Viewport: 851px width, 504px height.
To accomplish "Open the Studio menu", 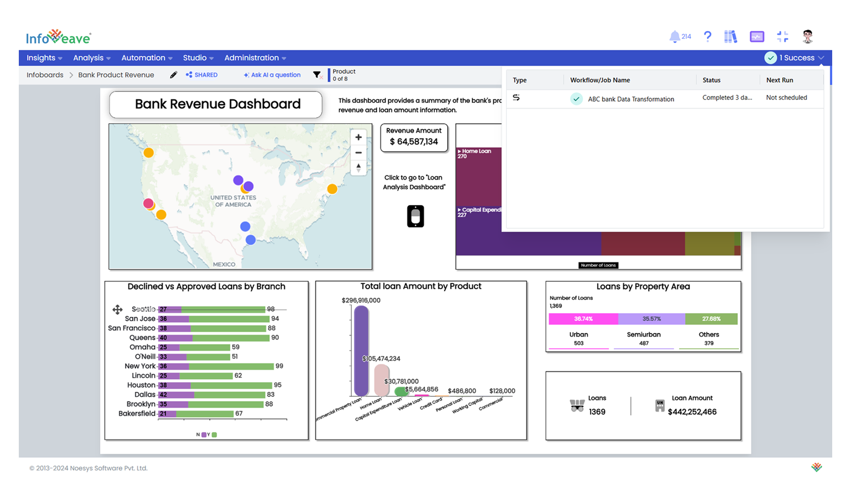I will [198, 58].
